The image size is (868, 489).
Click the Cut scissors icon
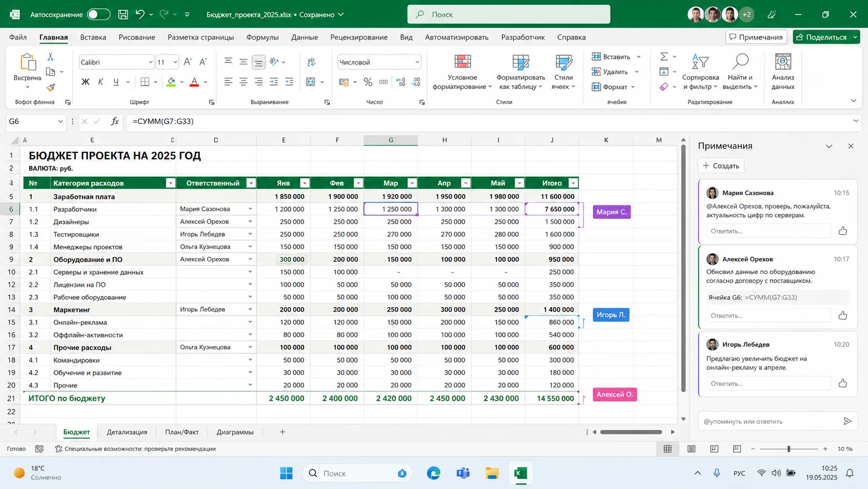(x=50, y=57)
